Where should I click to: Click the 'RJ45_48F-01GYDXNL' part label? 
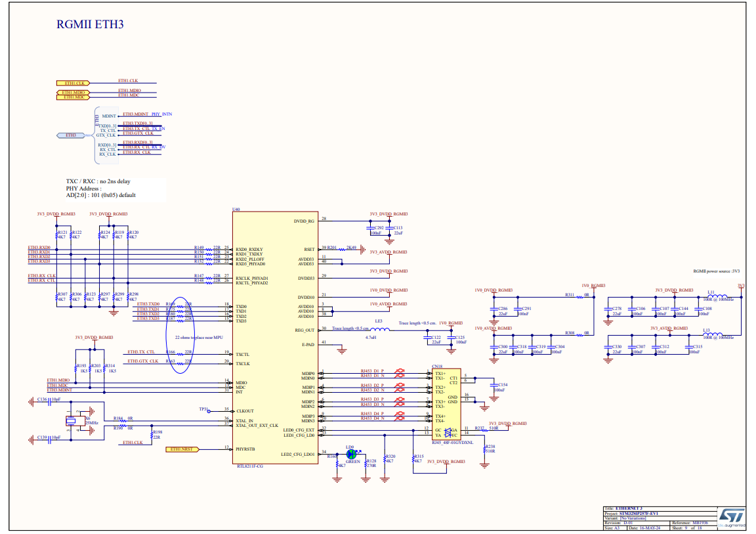452,442
